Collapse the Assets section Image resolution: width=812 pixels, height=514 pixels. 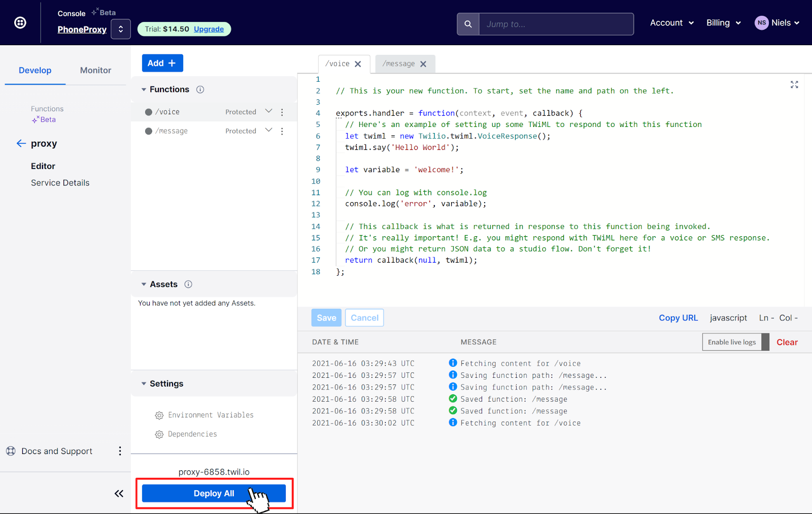point(144,284)
